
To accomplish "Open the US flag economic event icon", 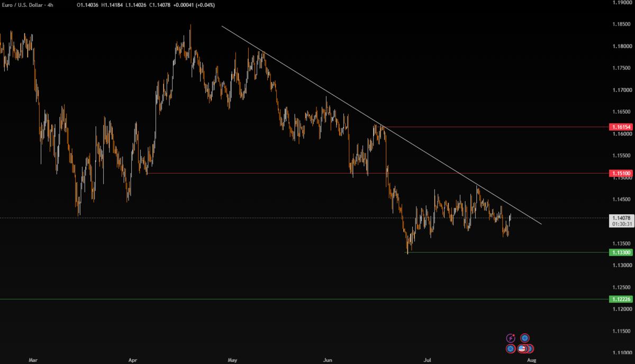I will click(521, 349).
